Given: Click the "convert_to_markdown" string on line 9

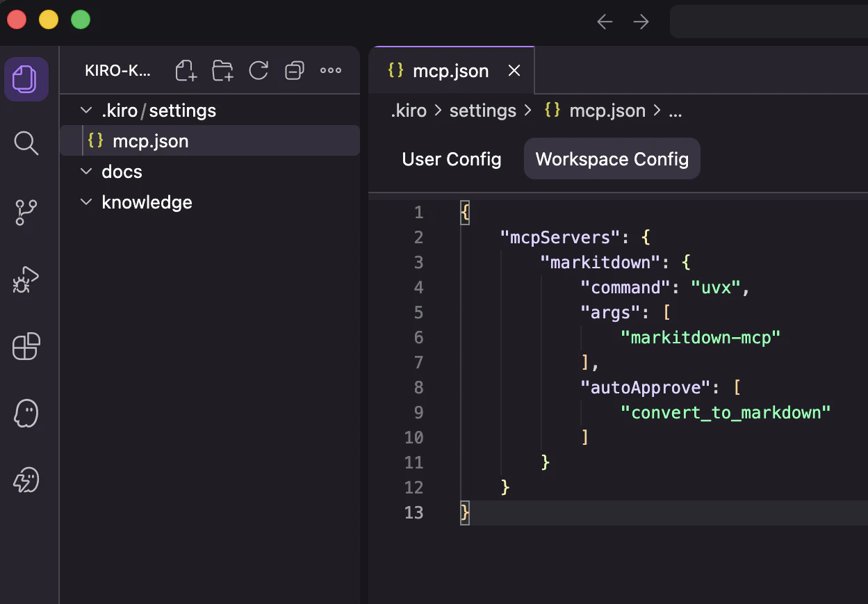Looking at the screenshot, I should click(x=726, y=413).
